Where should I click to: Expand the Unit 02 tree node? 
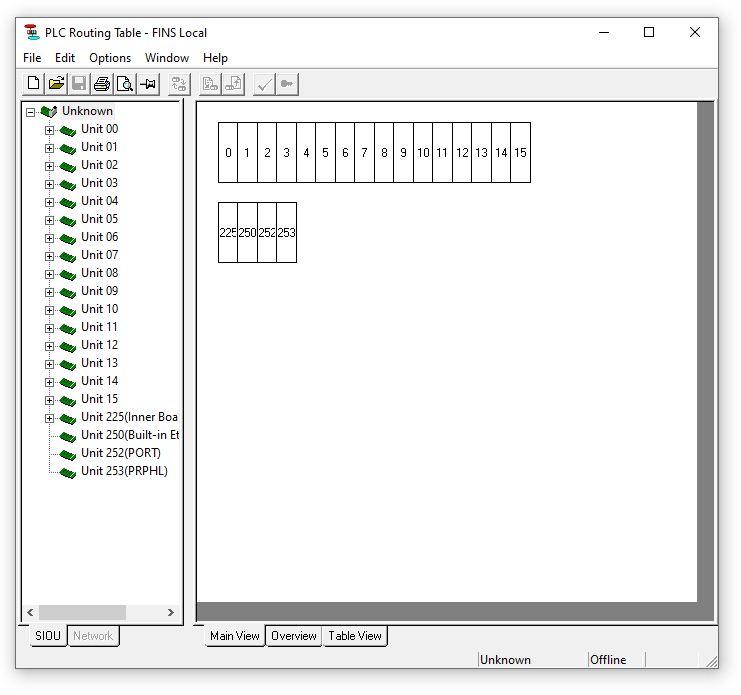49,166
